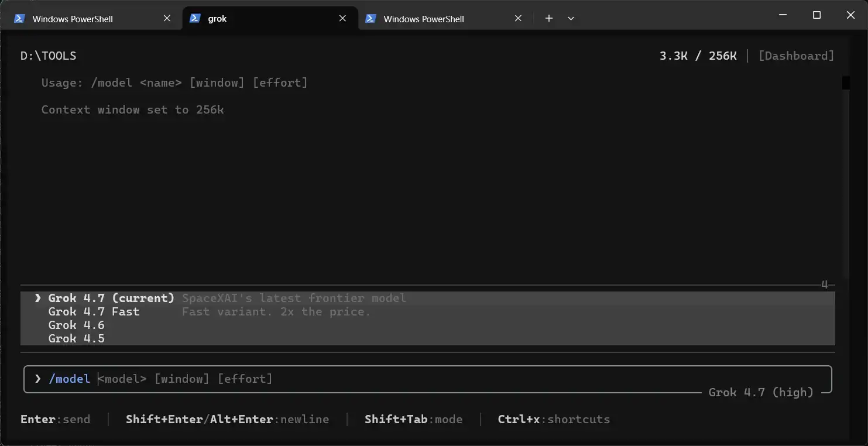Click the PowerShell icon on third tab

coord(370,19)
